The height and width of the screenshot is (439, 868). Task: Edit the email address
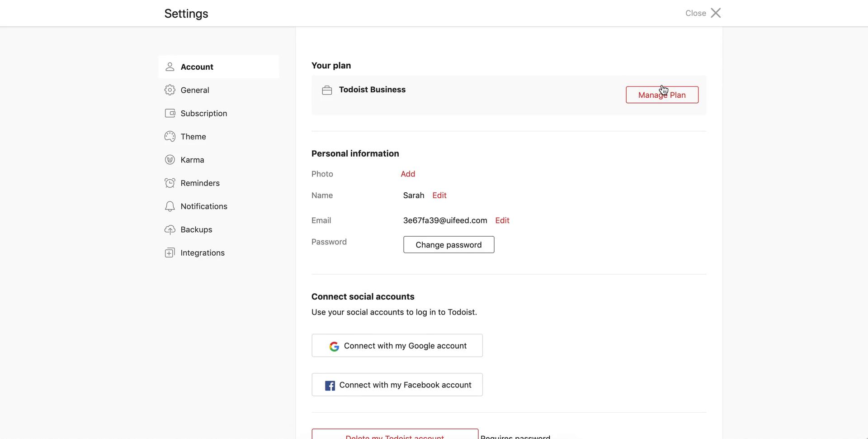502,220
